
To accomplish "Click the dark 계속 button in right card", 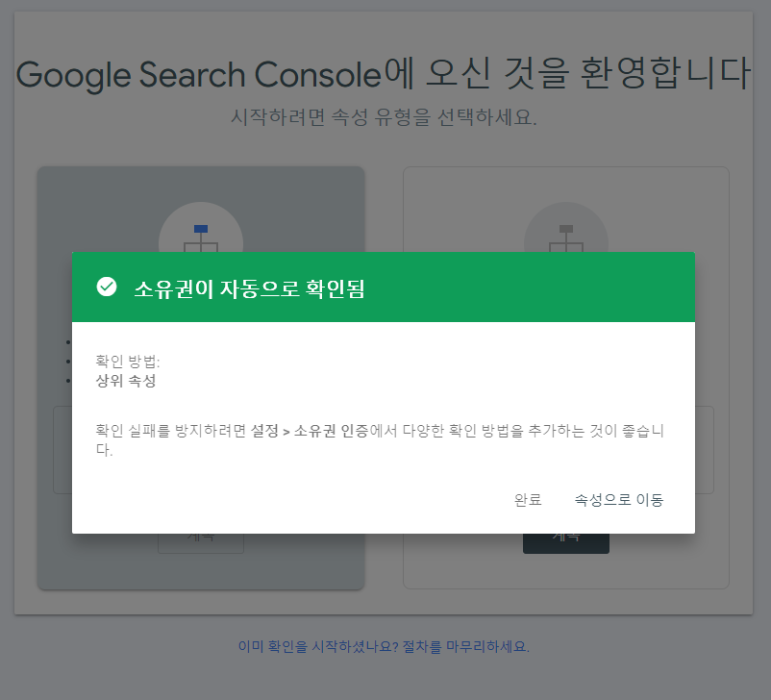I will coord(566,543).
